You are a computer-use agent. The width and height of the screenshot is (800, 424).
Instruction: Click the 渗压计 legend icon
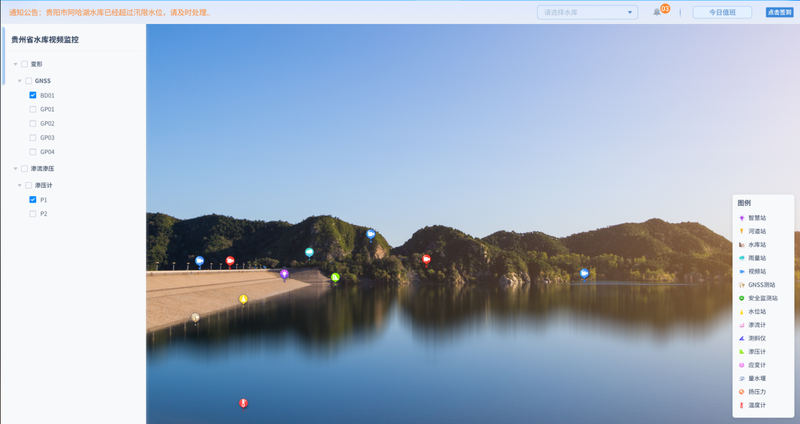tap(742, 352)
